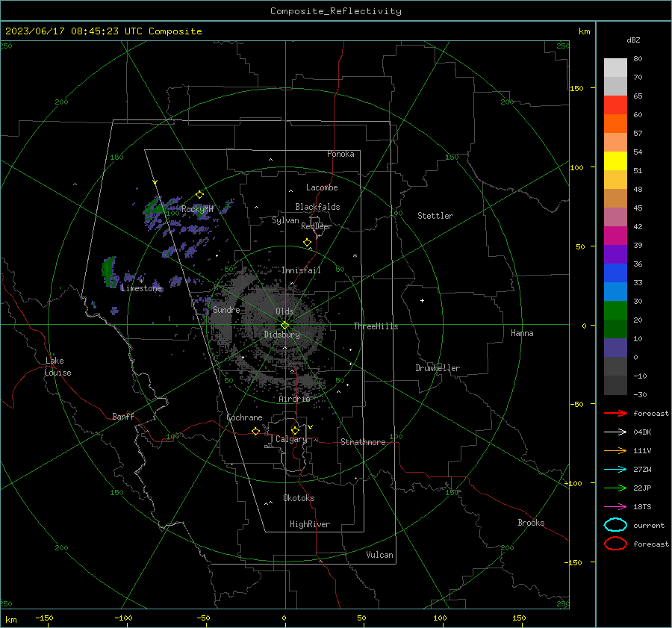Click the cyan 27ZW arrow in legend
The image size is (672, 628).
point(615,470)
